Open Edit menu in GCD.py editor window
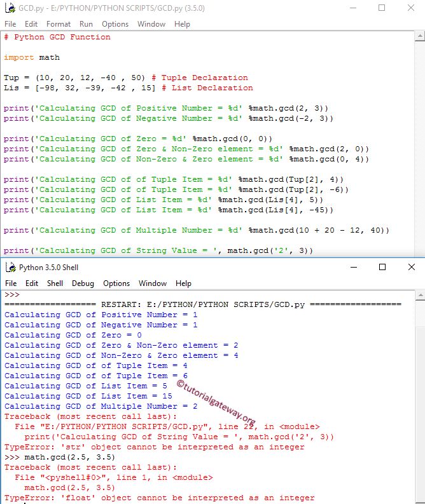Viewport: 425px width, 504px height. click(31, 24)
